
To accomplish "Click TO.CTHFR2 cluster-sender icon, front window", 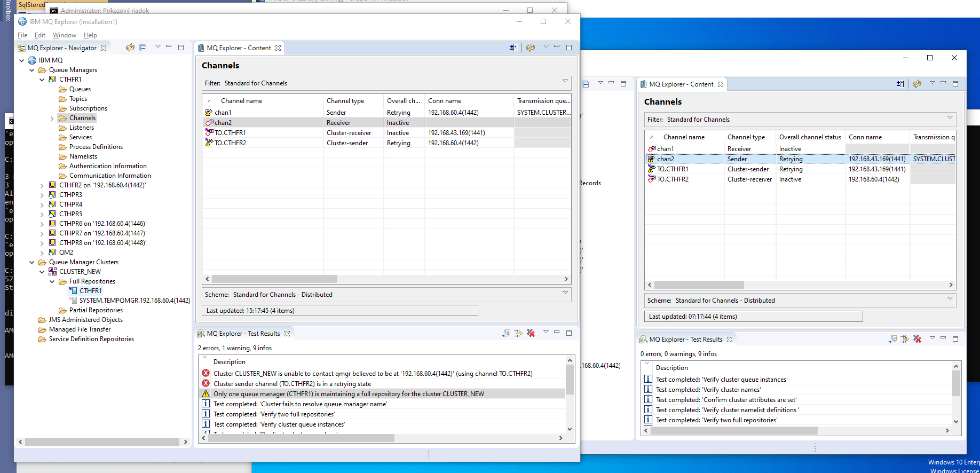I will click(x=209, y=143).
